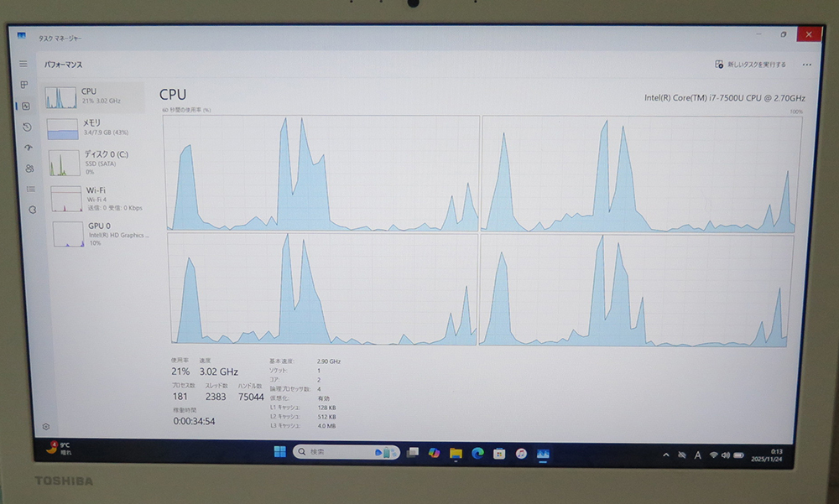The width and height of the screenshot is (839, 504).
Task: Click the memory mini graph thumbnail
Action: pos(63,129)
